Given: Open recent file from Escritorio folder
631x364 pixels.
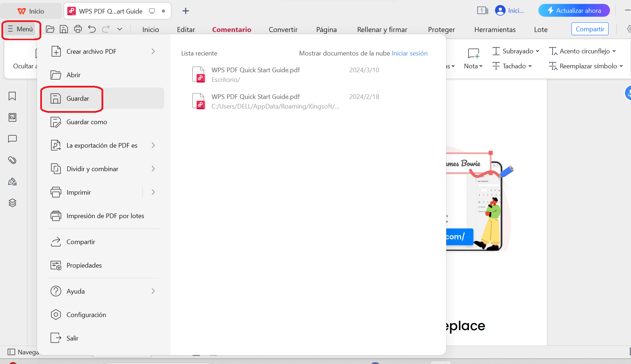Looking at the screenshot, I should (x=255, y=74).
